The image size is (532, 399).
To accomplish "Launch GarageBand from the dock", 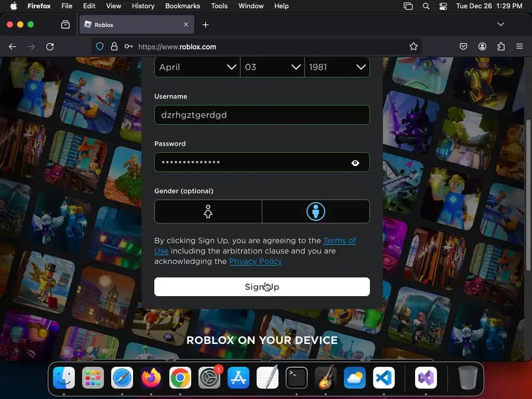I will coord(326,378).
